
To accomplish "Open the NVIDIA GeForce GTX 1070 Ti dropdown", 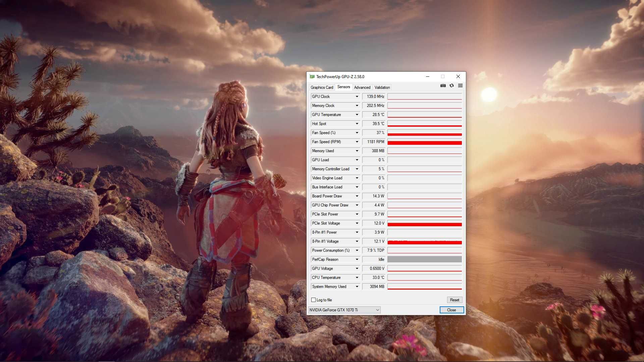I will pyautogui.click(x=344, y=310).
